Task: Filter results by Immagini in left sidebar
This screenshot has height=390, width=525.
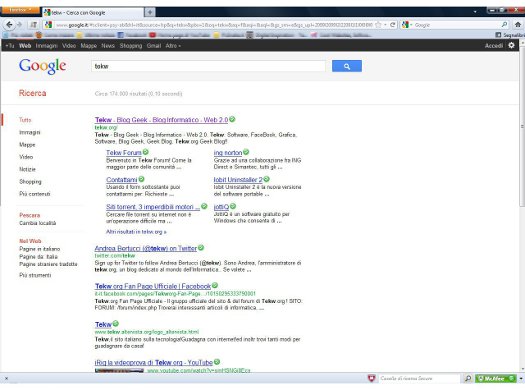Action: (30, 132)
